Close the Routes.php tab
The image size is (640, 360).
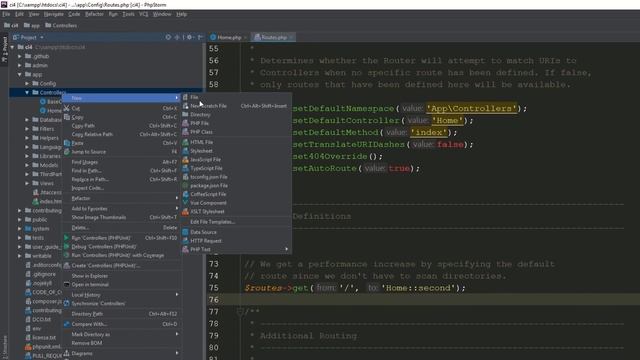291,37
